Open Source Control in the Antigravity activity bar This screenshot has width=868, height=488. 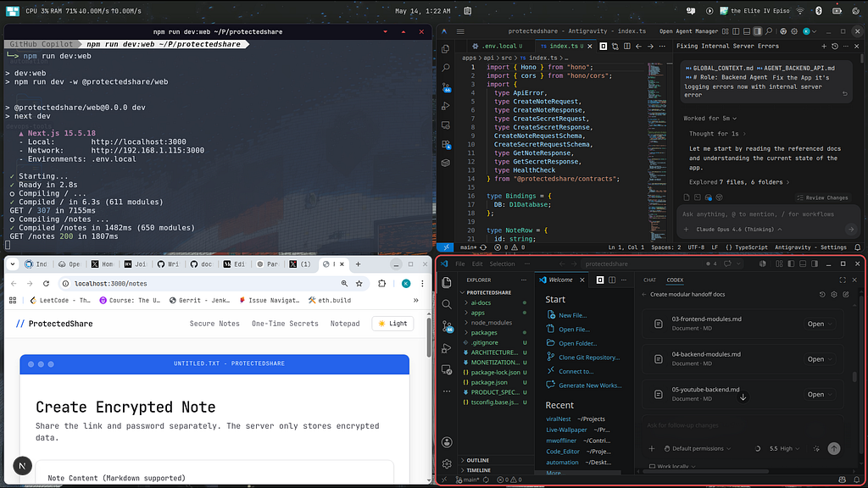(446, 87)
